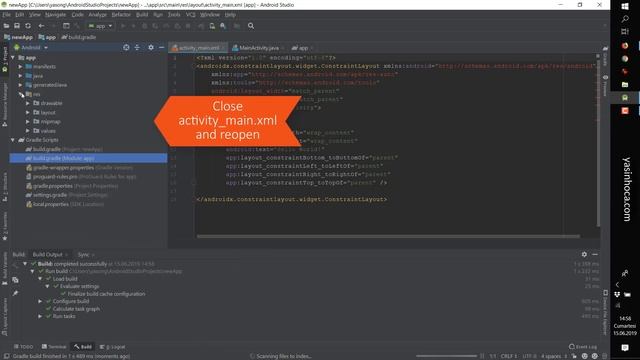Click the Search Everywhere magnifier icon
Image resolution: width=640 pixels, height=360 pixels.
(x=251, y=26)
